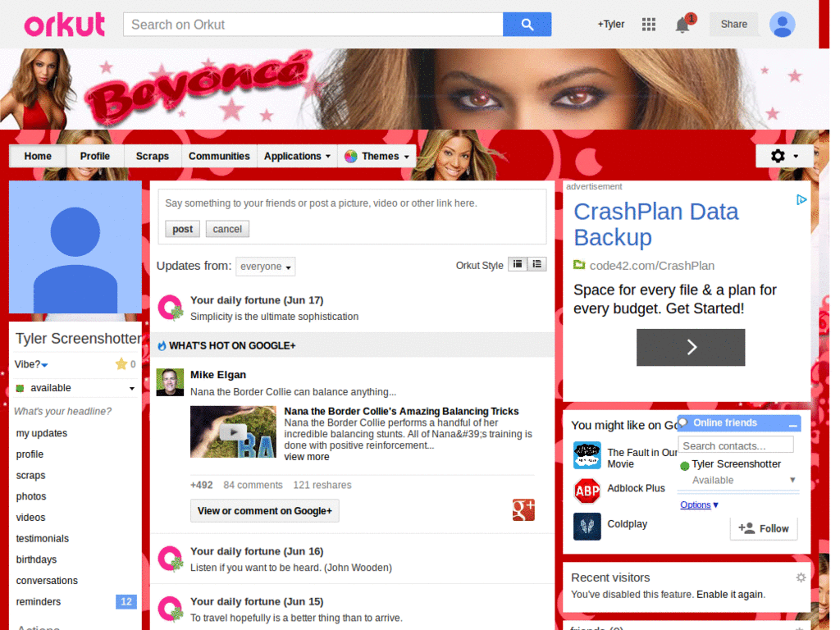Open birthdays in sidebar
This screenshot has width=840, height=630.
pos(36,559)
